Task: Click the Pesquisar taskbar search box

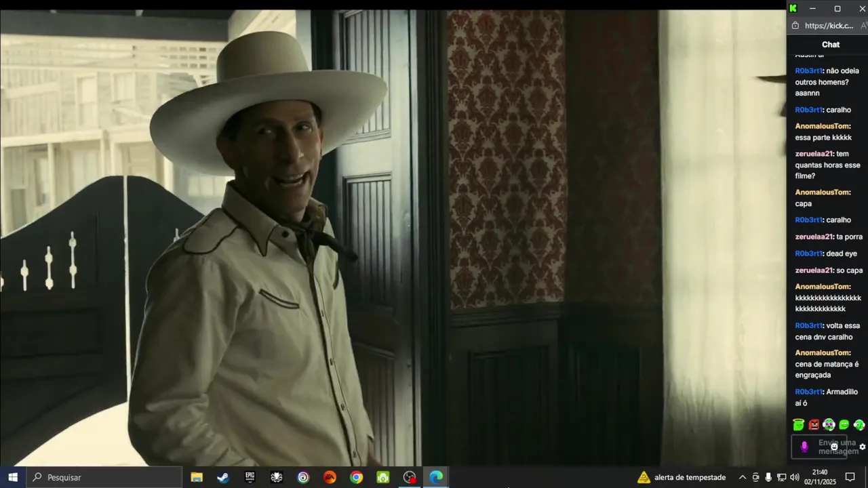Action: pyautogui.click(x=104, y=477)
